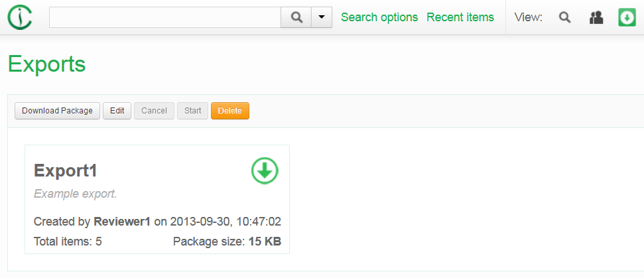Viewport: 644px width, 278px height.
Task: Click the magnifying glass search button
Action: pyautogui.click(x=296, y=17)
